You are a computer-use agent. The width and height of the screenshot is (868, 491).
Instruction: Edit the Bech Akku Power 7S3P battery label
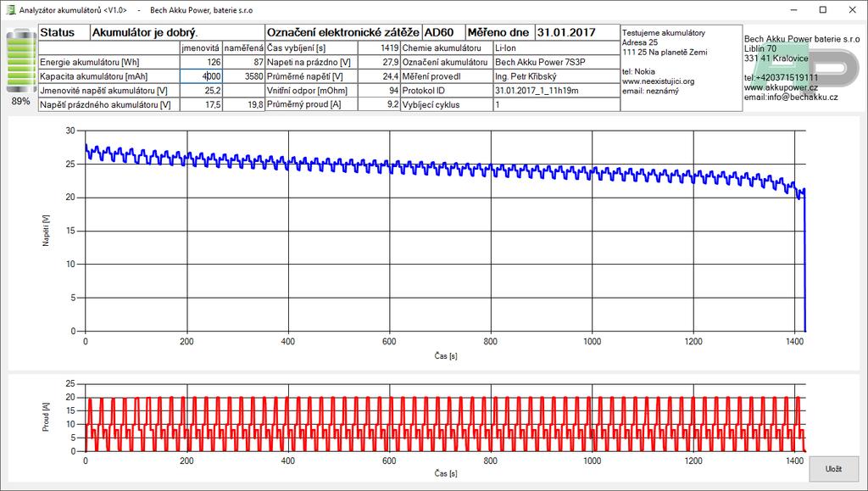pyautogui.click(x=556, y=62)
